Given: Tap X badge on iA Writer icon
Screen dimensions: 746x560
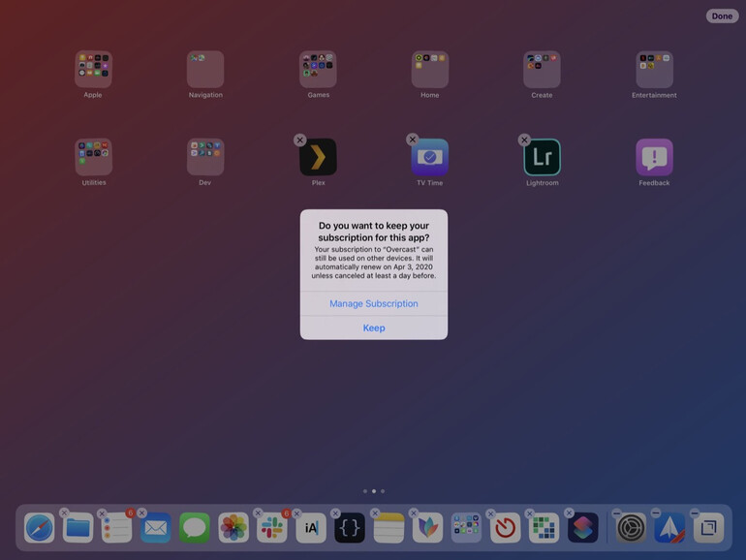Looking at the screenshot, I should [296, 513].
